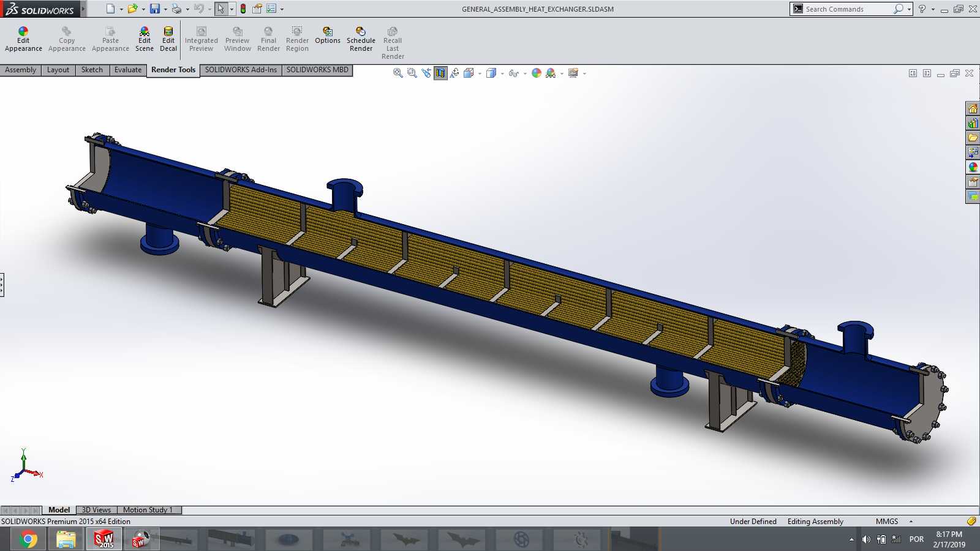Open an existing file
Screen dimensions: 980x551
tap(132, 9)
